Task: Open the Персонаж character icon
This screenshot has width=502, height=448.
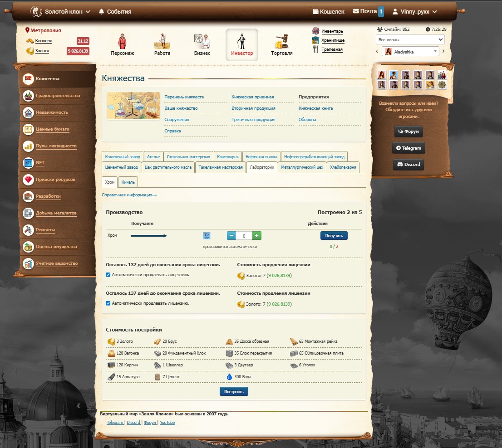Action: (x=122, y=42)
